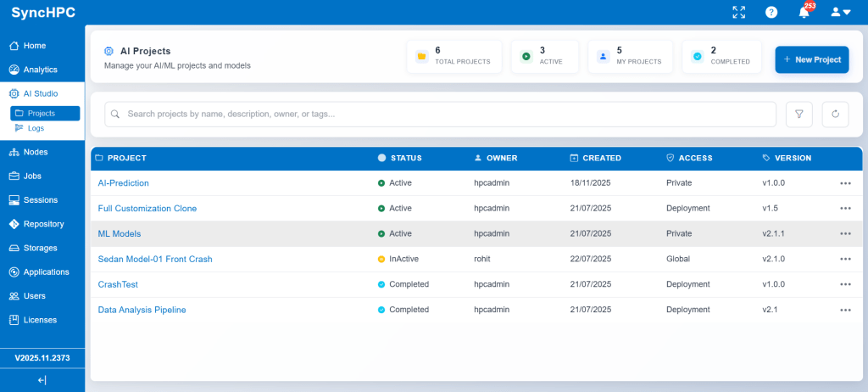
Task: Click the projects search field
Action: click(441, 114)
